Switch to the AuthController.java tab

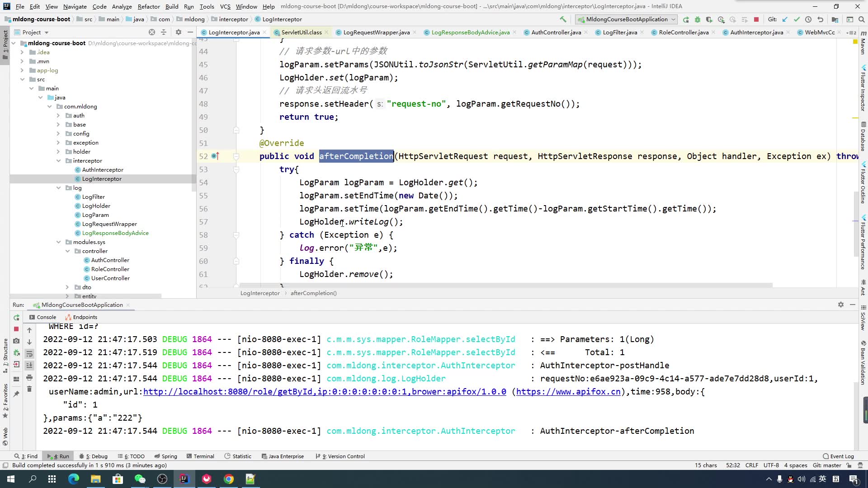(556, 32)
